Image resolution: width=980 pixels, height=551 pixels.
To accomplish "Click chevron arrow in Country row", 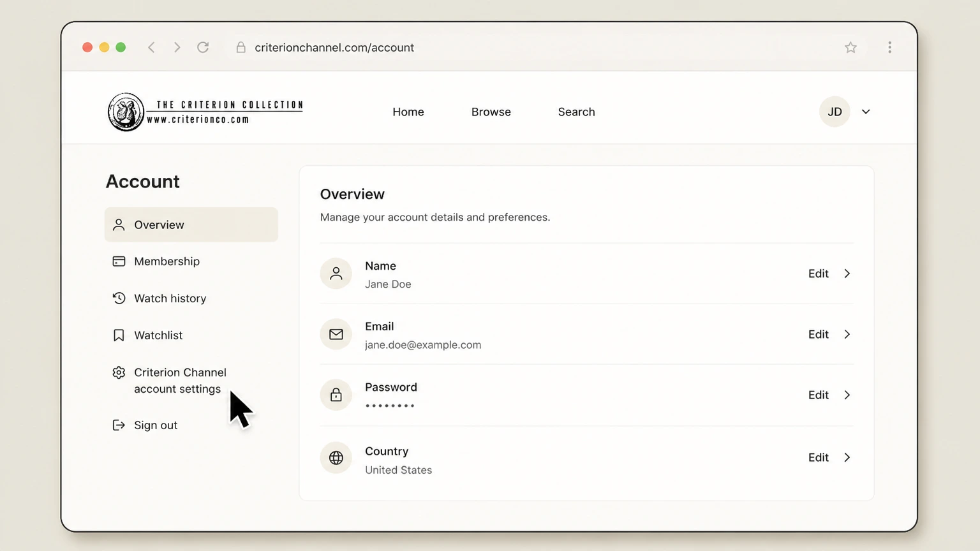I will coord(847,457).
